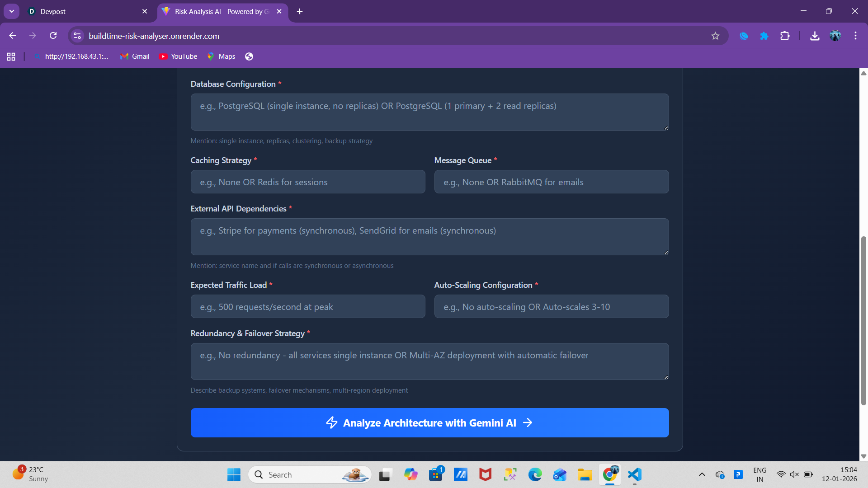Focus the Caching Strategy input field
The width and height of the screenshot is (868, 488).
[x=308, y=182]
